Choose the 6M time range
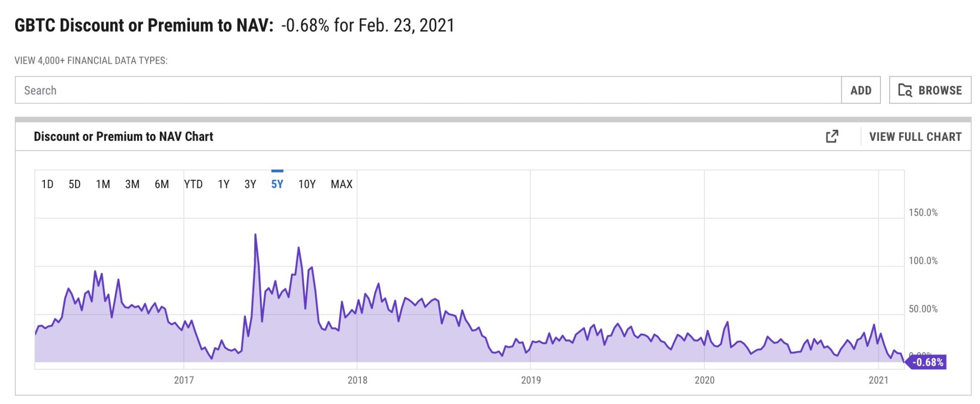The height and width of the screenshot is (404, 980). point(162,184)
